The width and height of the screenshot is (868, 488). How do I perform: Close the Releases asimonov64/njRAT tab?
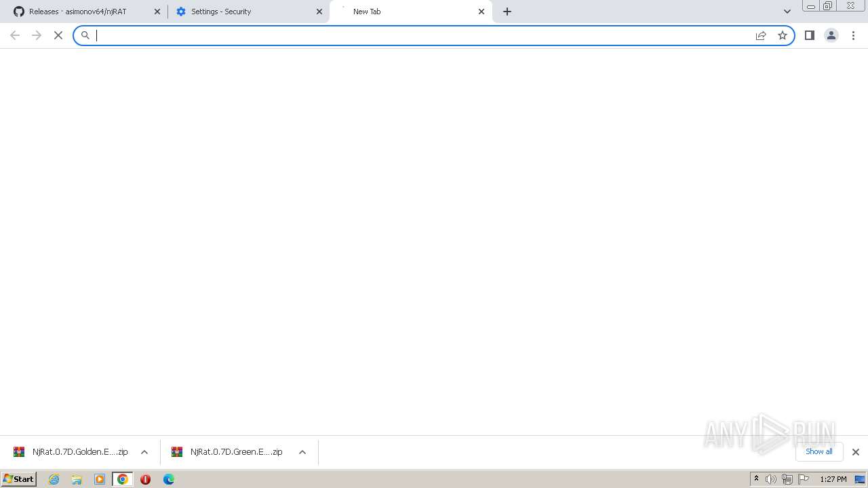(x=157, y=12)
